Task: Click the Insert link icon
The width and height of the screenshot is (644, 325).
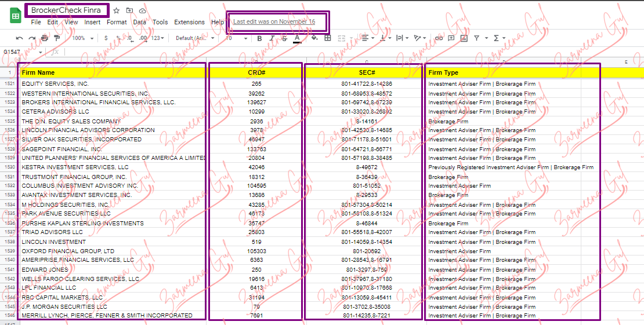Action: pos(439,38)
